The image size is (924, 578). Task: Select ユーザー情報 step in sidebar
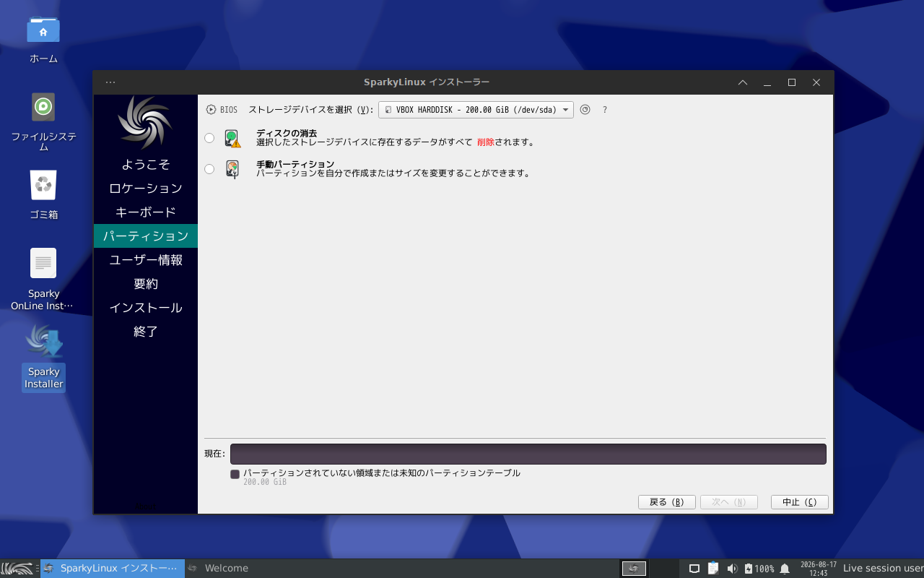click(146, 259)
